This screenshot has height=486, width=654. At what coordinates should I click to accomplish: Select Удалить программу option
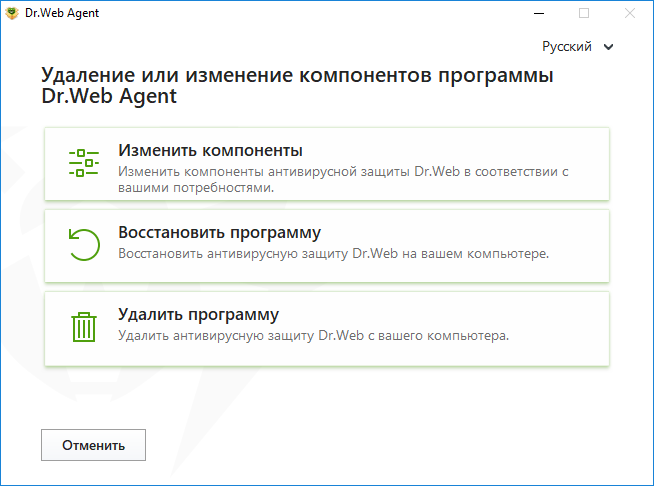point(327,329)
